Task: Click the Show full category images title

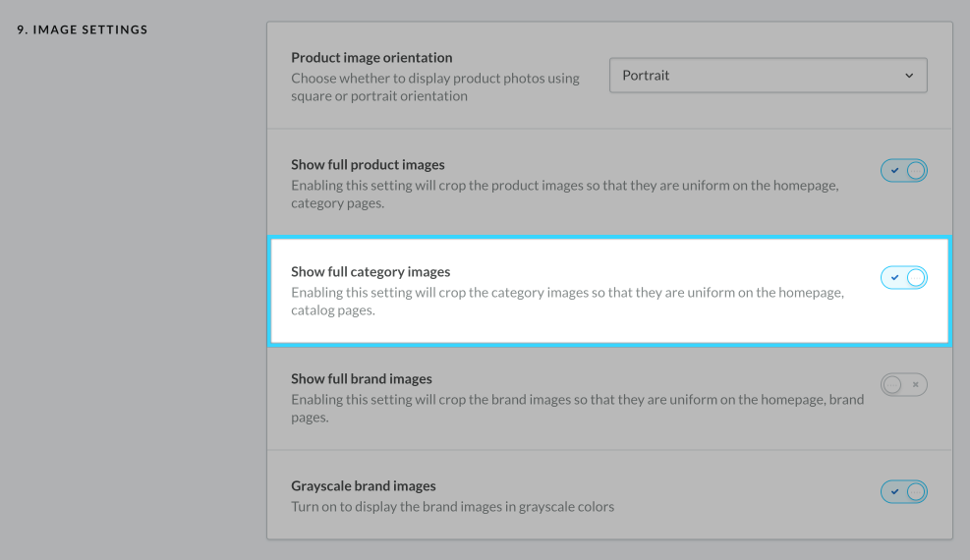Action: pyautogui.click(x=371, y=272)
